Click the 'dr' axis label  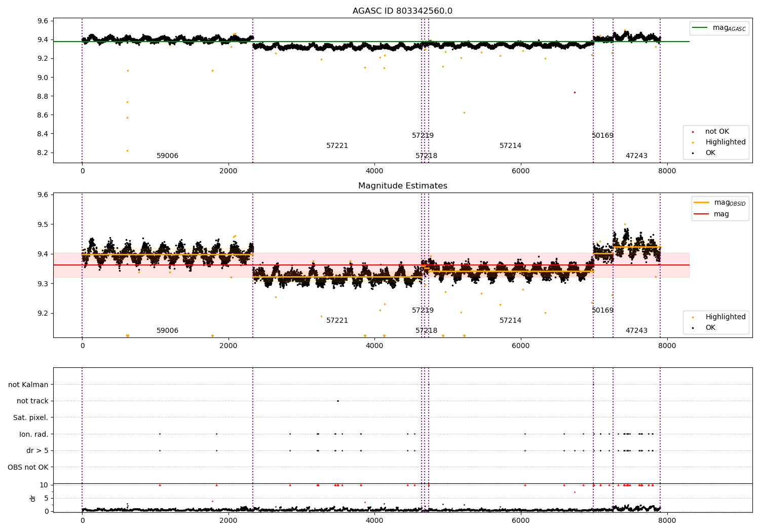tap(33, 498)
